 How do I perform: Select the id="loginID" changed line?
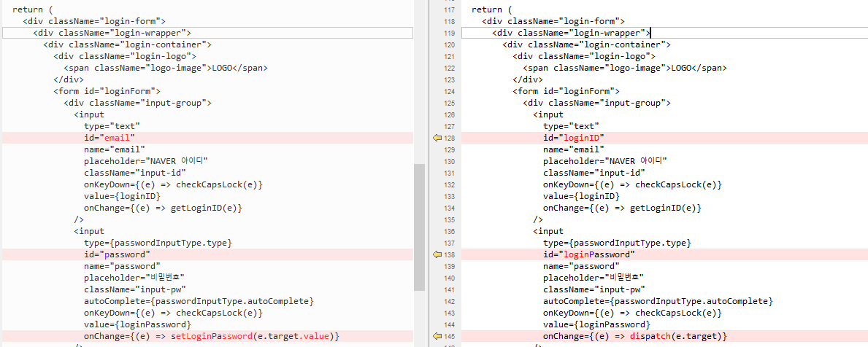click(x=664, y=138)
